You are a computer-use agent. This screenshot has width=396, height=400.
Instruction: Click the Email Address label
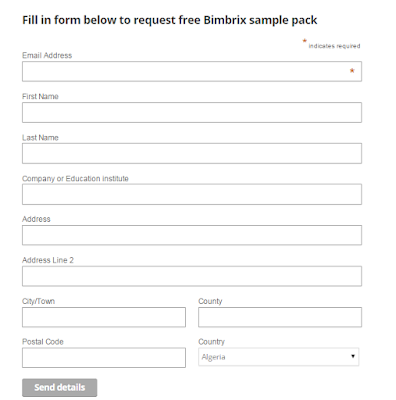click(x=47, y=55)
